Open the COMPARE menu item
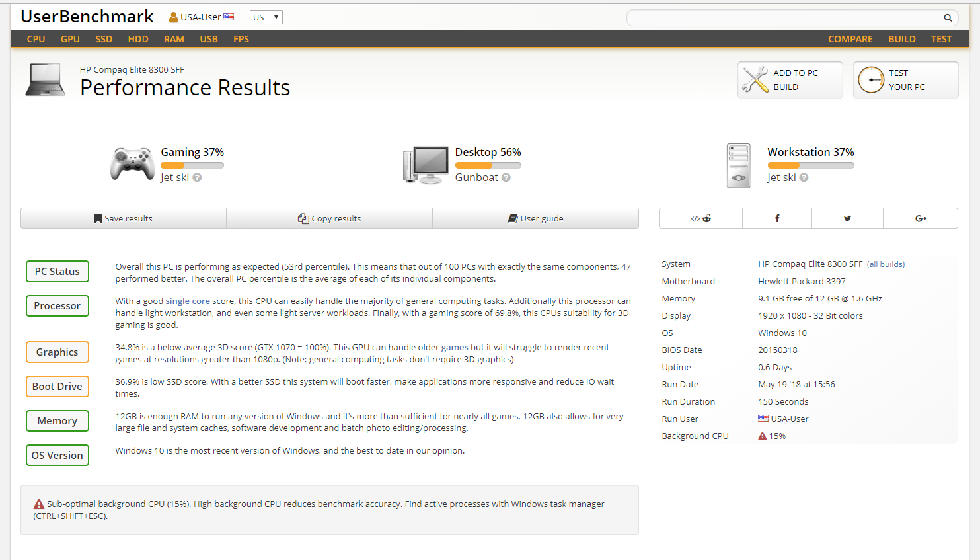 850,39
